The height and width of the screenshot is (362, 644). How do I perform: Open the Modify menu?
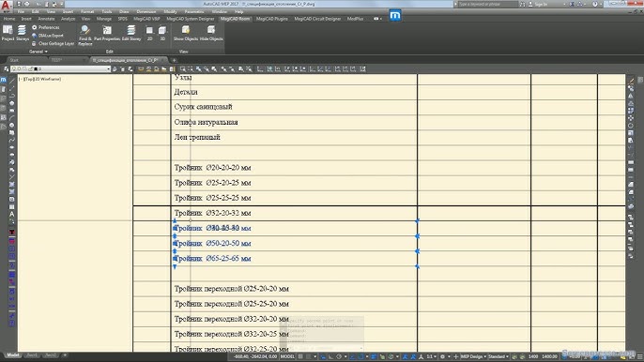(170, 12)
